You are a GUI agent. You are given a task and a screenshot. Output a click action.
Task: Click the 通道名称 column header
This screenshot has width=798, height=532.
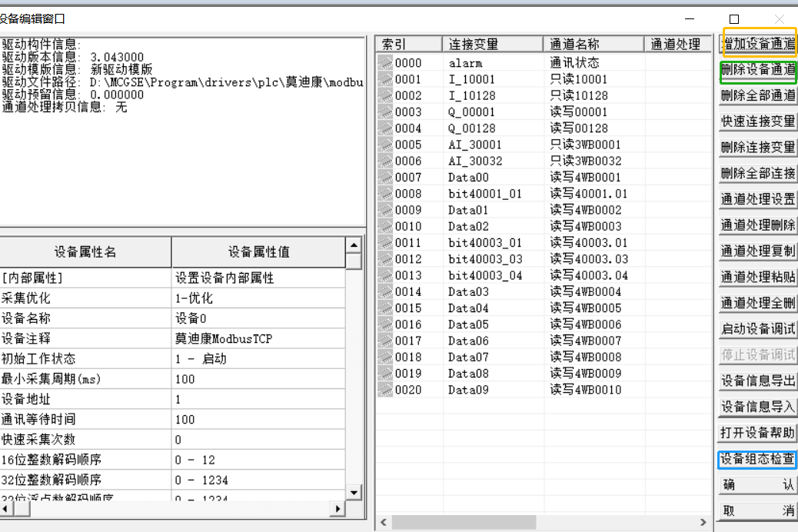594,45
